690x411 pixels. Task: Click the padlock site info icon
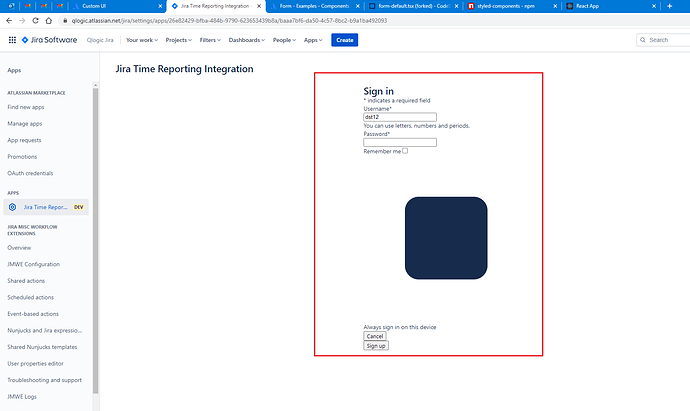65,21
